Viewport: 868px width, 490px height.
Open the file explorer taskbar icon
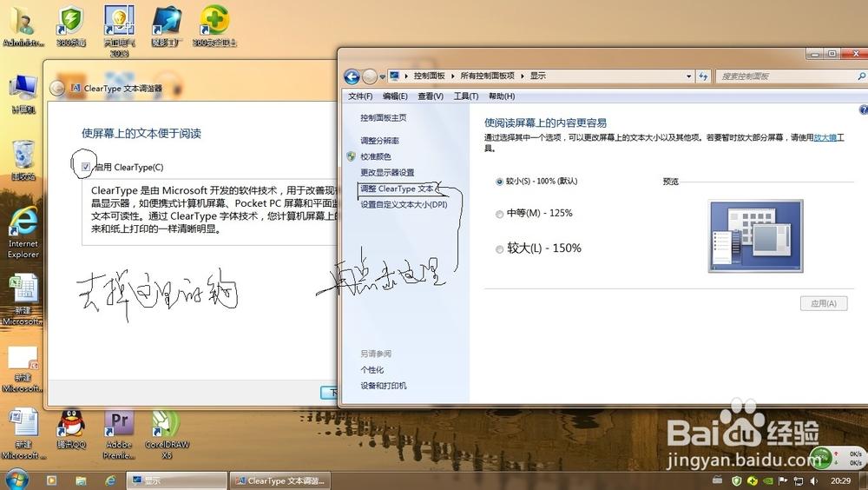pyautogui.click(x=81, y=480)
